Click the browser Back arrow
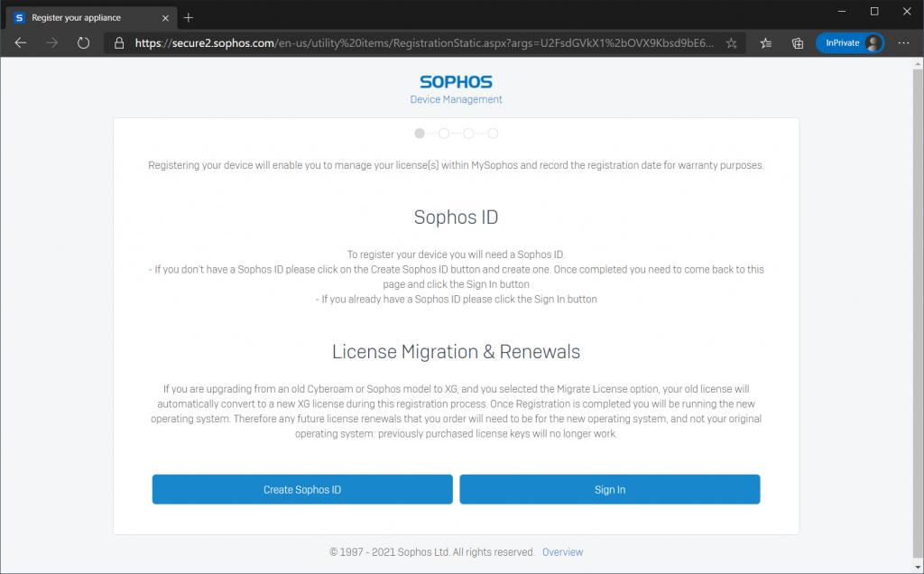 click(21, 43)
